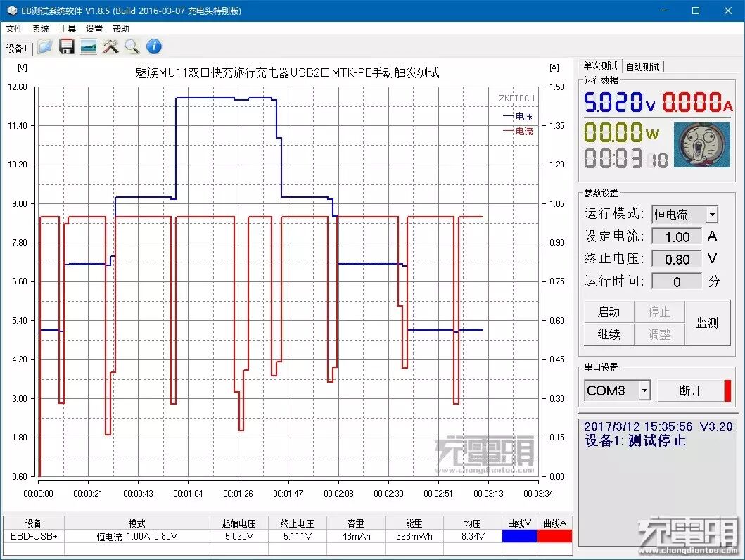
Task: Click the 终止电压 0.80 input field
Action: pos(677,260)
